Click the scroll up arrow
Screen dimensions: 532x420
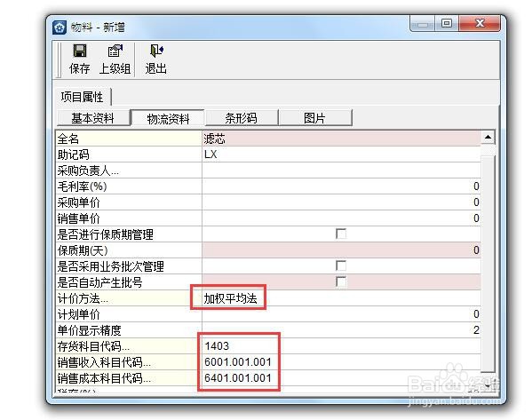[488, 138]
